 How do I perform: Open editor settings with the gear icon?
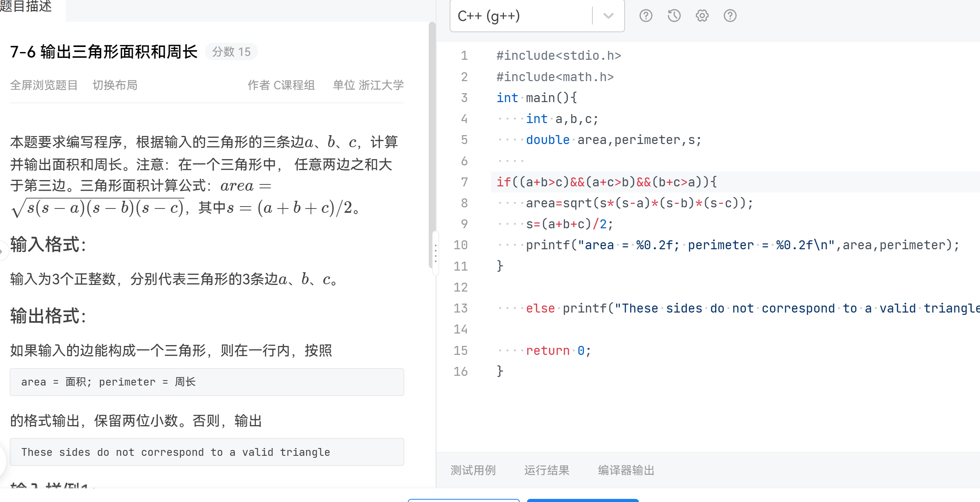tap(701, 16)
